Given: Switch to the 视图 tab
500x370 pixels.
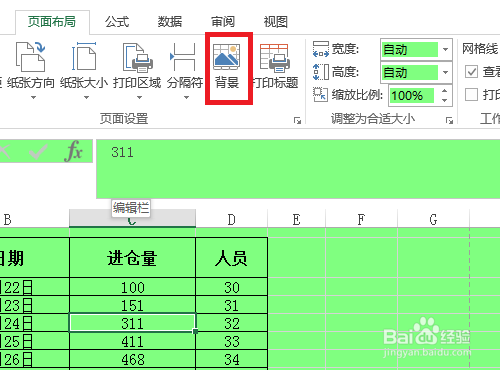Looking at the screenshot, I should point(276,22).
